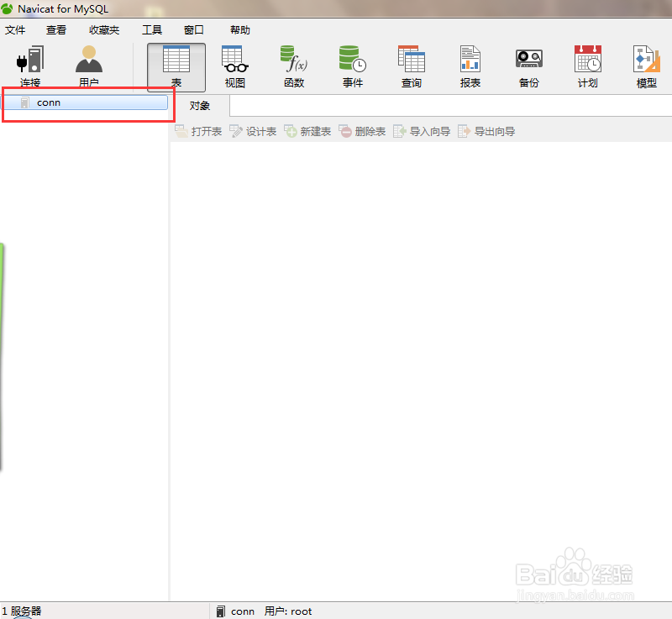Expand the conn server node
Viewport: 672px width, 619px height.
[27, 102]
